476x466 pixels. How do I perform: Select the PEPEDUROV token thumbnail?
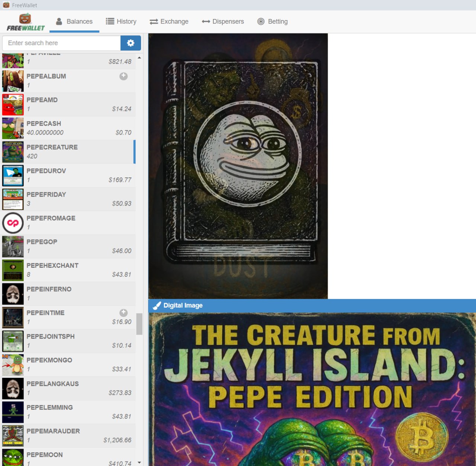click(13, 176)
